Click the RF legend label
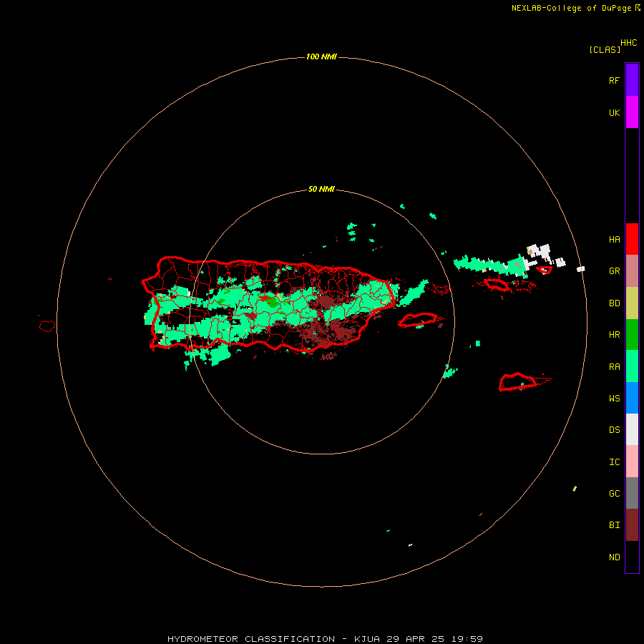The width and height of the screenshot is (644, 644). [x=614, y=80]
